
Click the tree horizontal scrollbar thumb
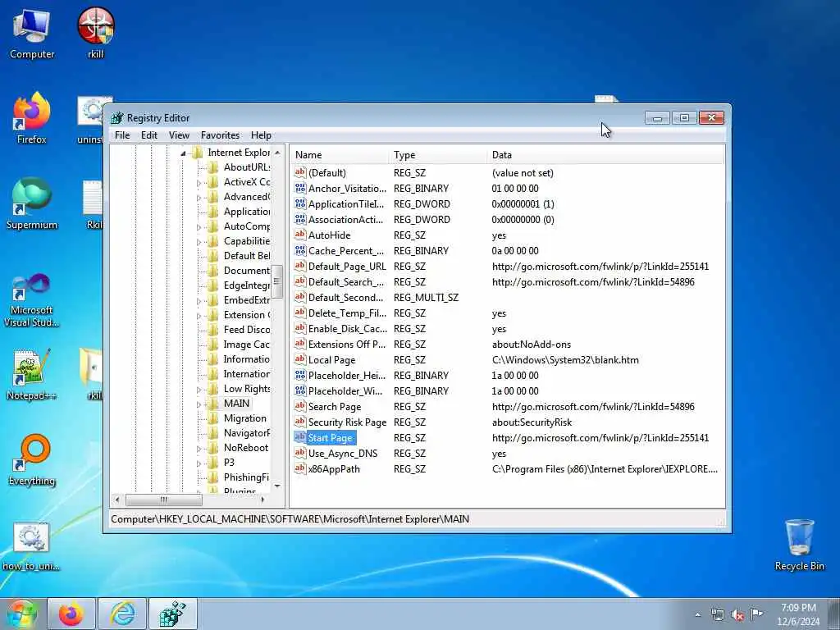164,500
